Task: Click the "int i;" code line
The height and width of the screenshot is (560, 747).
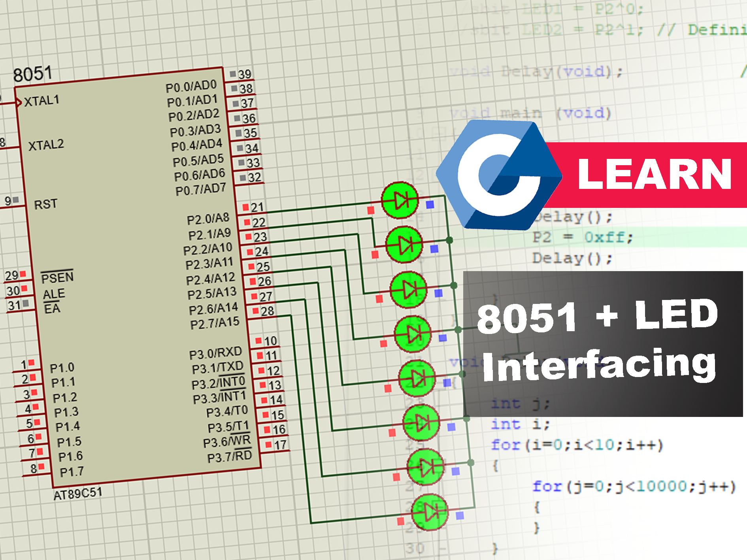Action: [x=520, y=424]
